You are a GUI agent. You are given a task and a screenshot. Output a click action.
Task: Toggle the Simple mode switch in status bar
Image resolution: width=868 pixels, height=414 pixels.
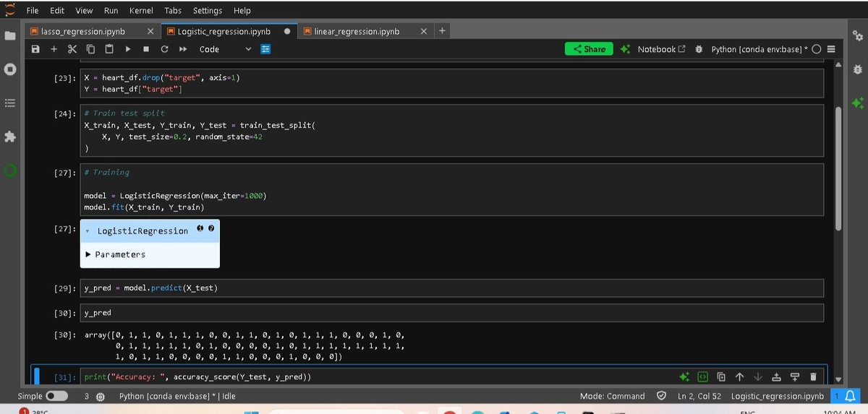pyautogui.click(x=56, y=396)
